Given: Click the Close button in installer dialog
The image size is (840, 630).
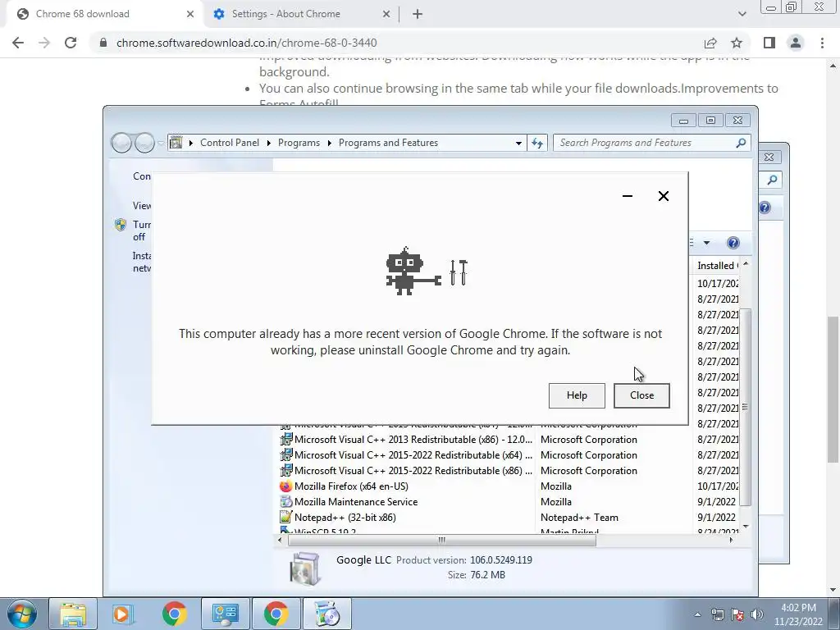Looking at the screenshot, I should click(x=641, y=395).
